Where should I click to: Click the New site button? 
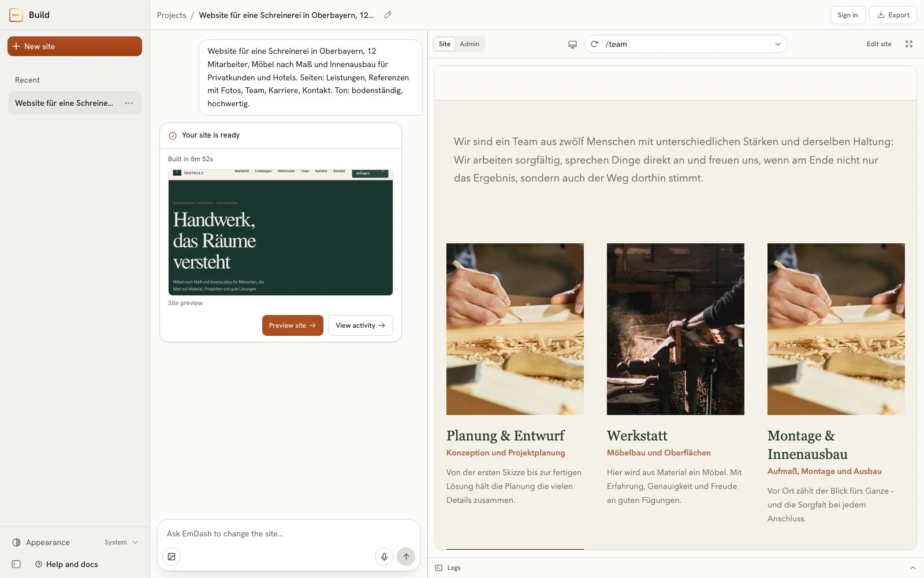tap(74, 46)
